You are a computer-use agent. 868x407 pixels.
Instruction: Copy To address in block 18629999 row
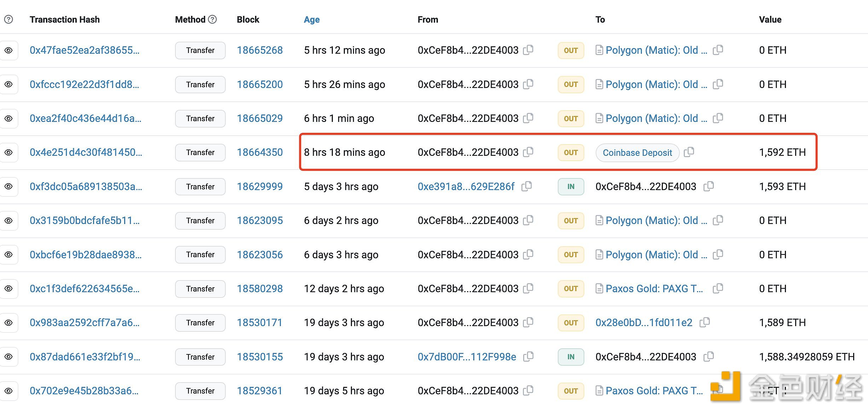tap(708, 186)
